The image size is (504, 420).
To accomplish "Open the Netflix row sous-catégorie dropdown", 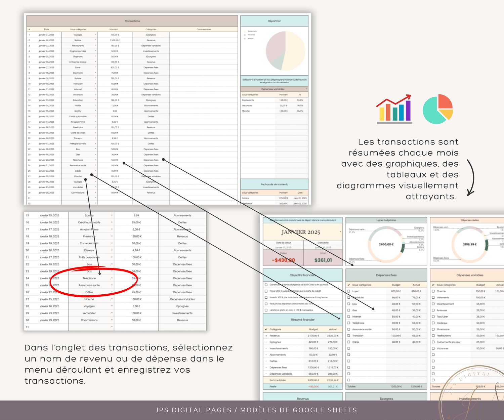I will point(95,106).
